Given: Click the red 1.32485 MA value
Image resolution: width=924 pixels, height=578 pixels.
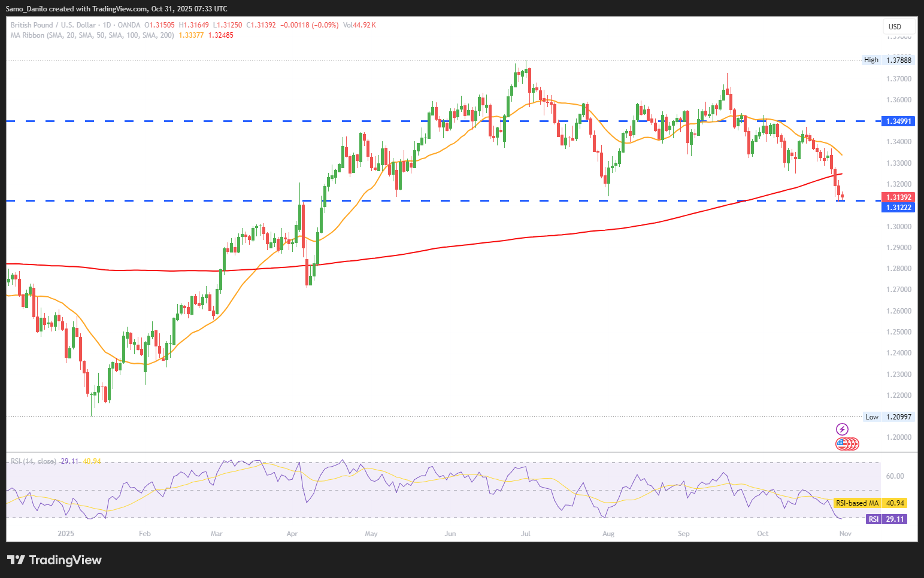Looking at the screenshot, I should pos(221,35).
